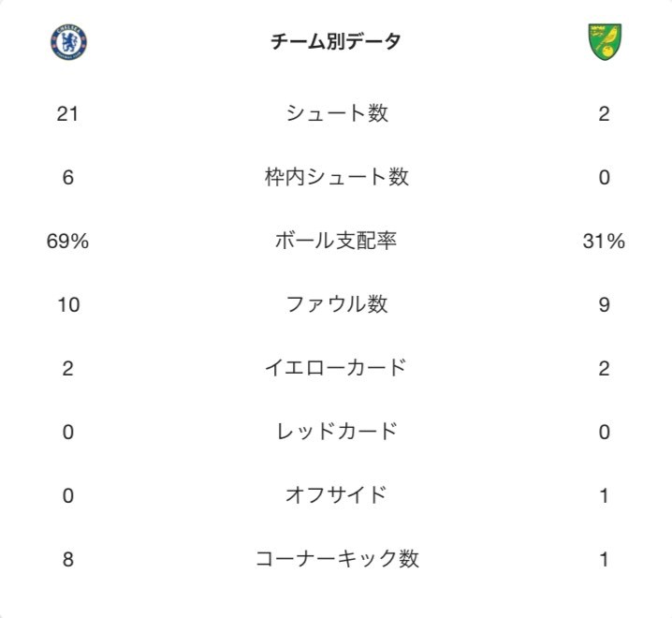Click Chelsea's 8 corner kicks value
Image resolution: width=672 pixels, height=618 pixels.
click(68, 559)
